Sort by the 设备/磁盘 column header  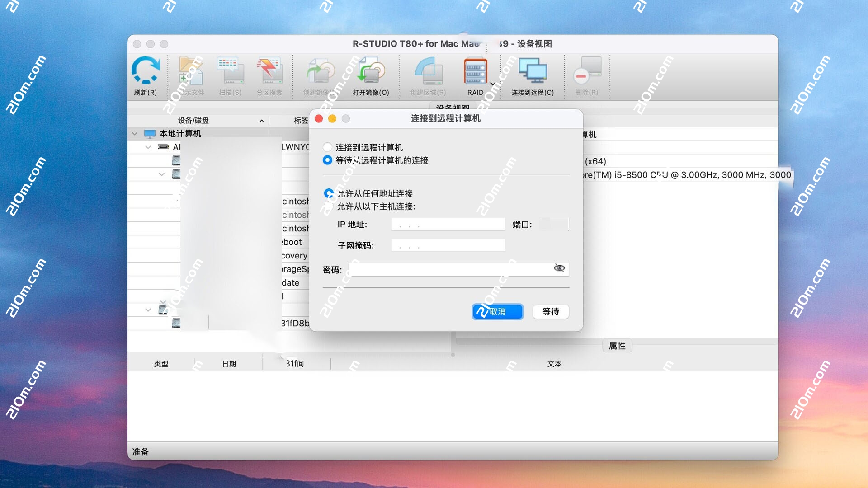click(193, 120)
